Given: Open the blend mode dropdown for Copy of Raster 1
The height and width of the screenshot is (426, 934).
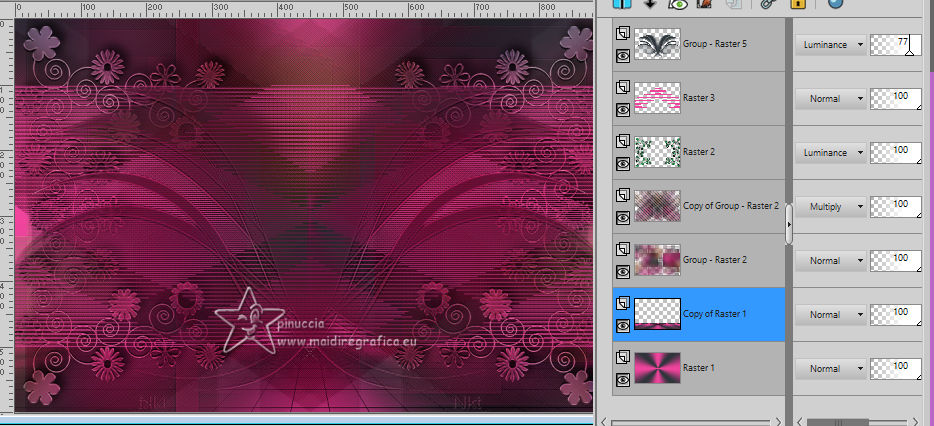Looking at the screenshot, I should click(830, 315).
